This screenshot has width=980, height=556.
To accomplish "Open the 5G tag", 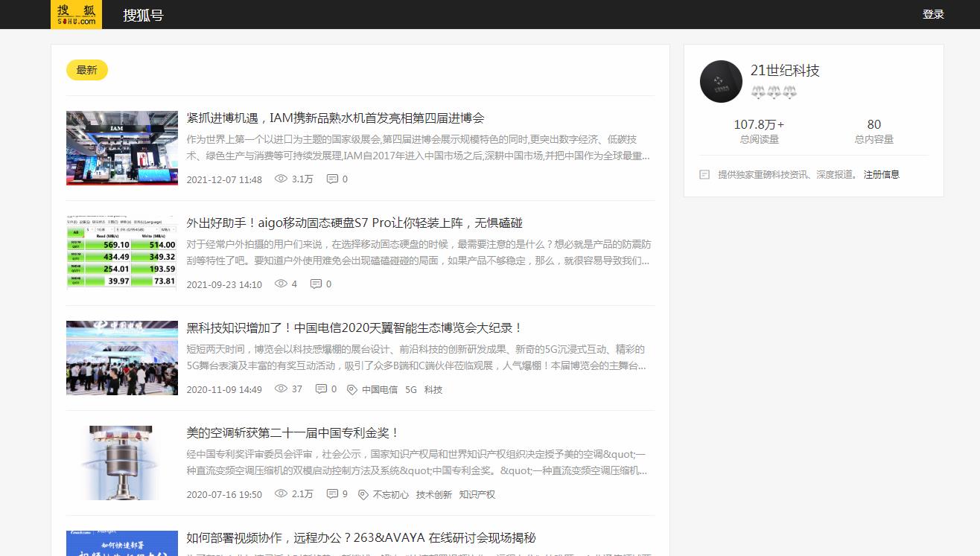I will 411,389.
